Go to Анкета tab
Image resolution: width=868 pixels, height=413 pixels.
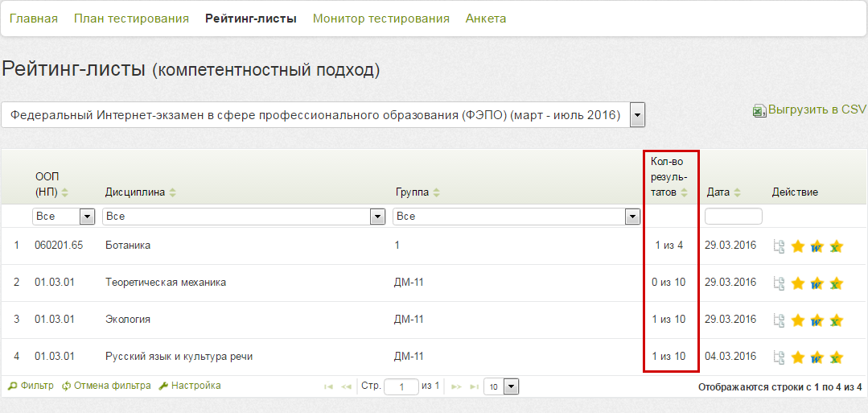tap(486, 19)
